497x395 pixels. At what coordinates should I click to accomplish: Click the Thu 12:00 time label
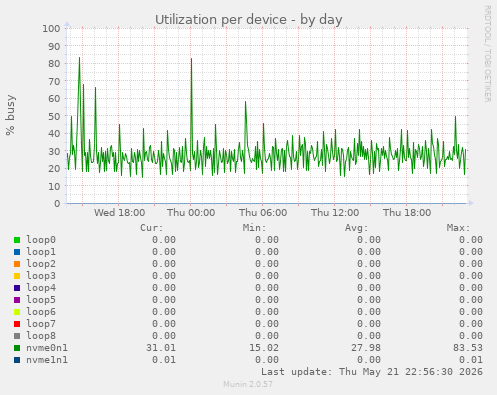335,212
